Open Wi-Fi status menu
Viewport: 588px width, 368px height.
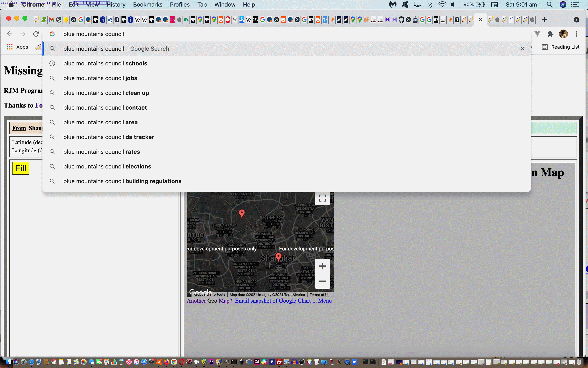(x=442, y=5)
